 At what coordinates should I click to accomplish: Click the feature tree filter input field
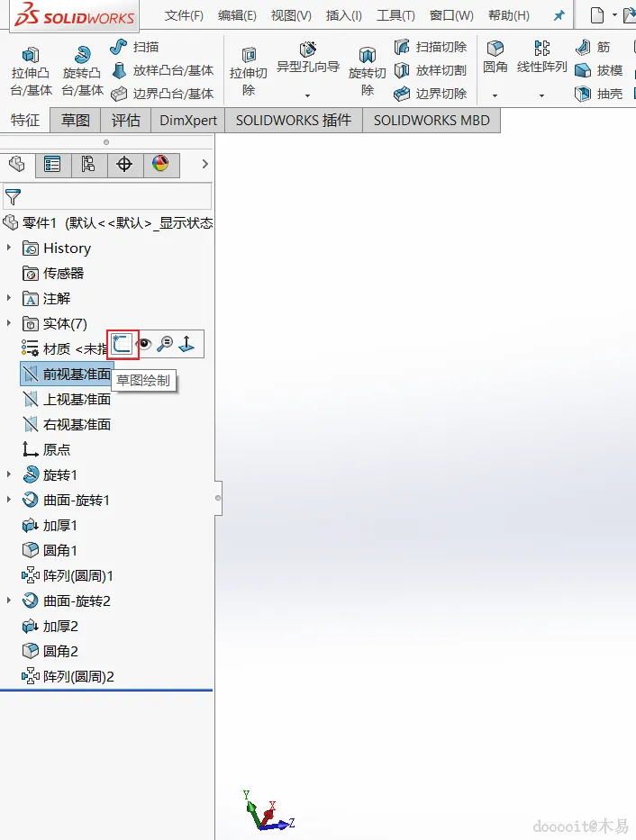tap(107, 196)
